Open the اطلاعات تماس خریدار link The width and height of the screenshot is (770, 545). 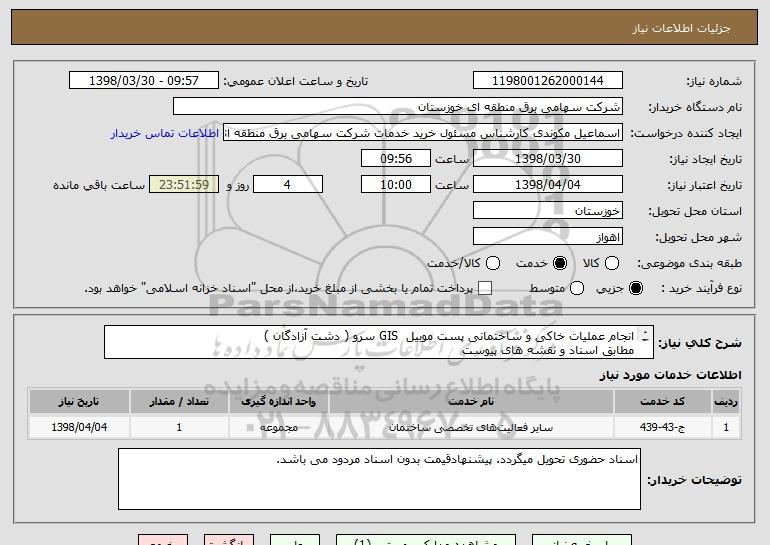(165, 133)
